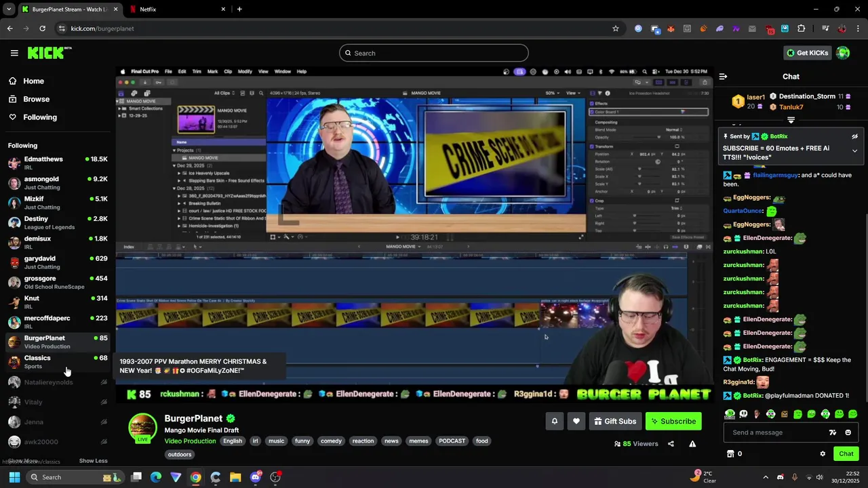Click the report warning triangle icon
Image resolution: width=868 pixels, height=488 pixels.
692,444
